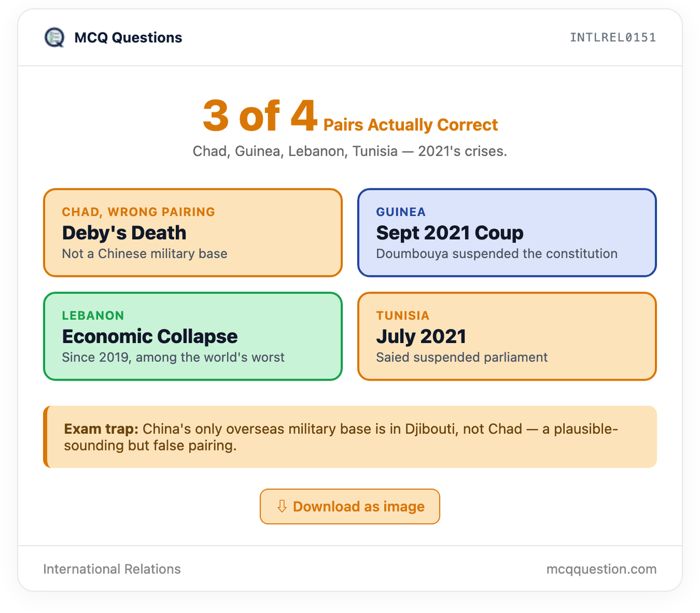Click the MCQ Questions logo icon
The image size is (700, 613).
coord(54,37)
